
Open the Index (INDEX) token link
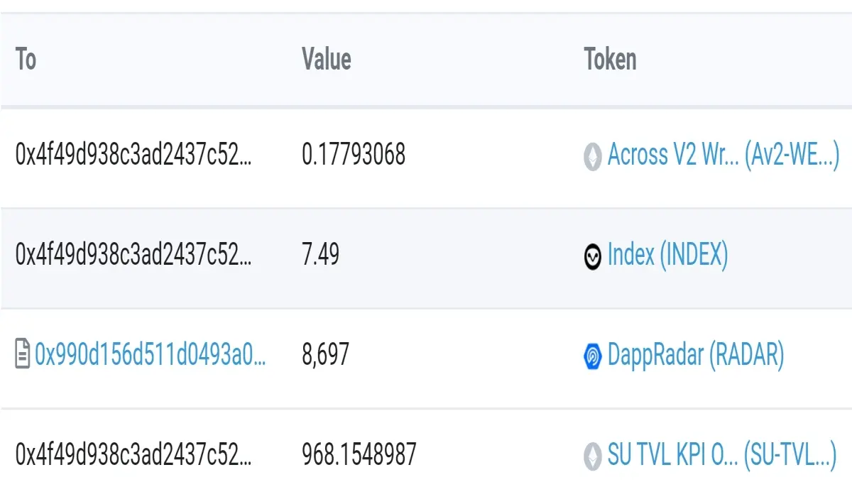(667, 255)
